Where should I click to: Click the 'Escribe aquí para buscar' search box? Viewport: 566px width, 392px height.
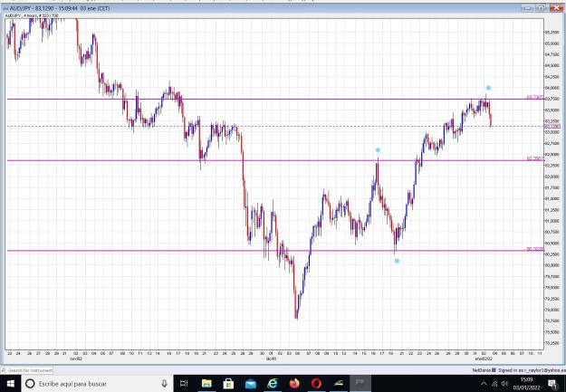tap(98, 383)
